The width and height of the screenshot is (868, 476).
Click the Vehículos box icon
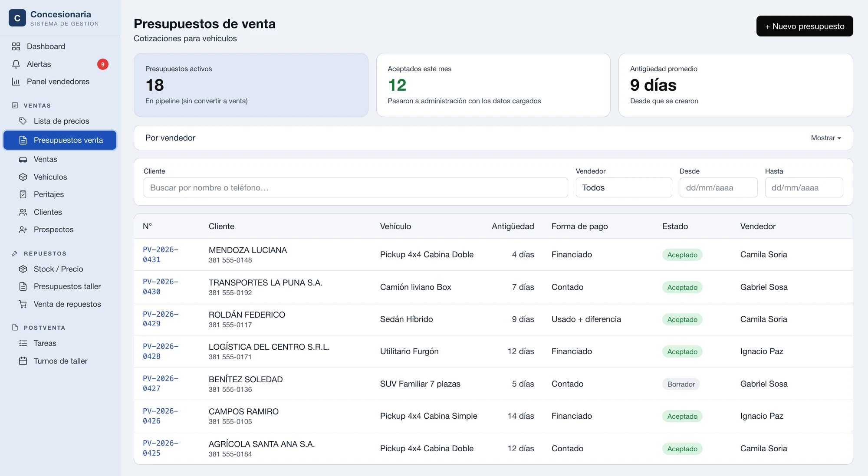(x=23, y=177)
